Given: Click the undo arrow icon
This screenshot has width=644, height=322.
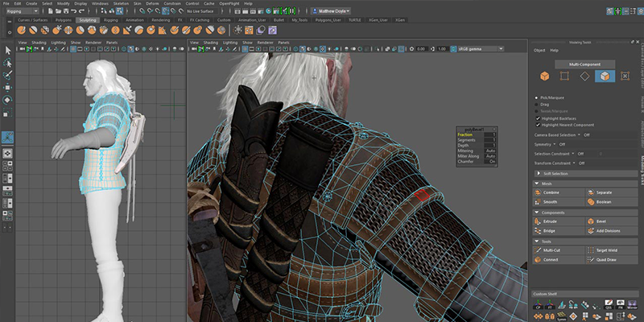Looking at the screenshot, I should 74,11.
